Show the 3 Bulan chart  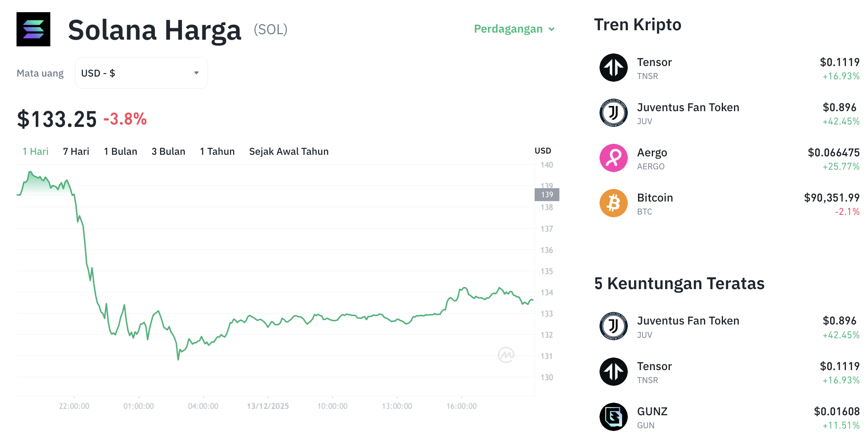click(x=168, y=151)
